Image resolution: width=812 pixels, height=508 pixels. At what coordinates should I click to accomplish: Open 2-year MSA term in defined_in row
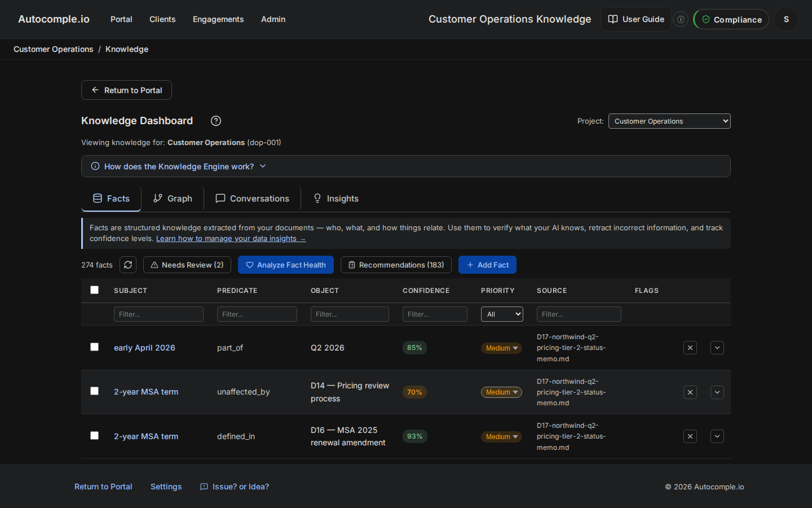[146, 436]
